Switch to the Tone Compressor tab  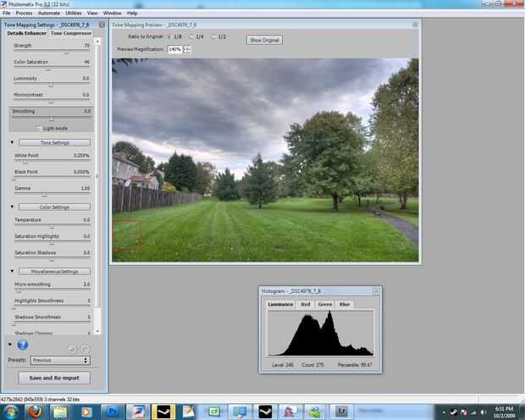[71, 33]
